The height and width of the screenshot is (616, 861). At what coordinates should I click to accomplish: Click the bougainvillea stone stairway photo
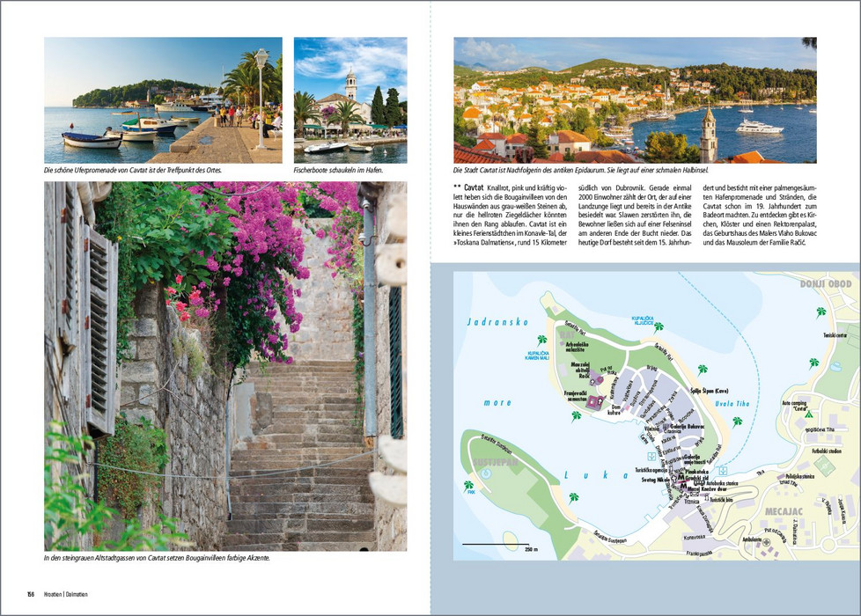(x=225, y=366)
